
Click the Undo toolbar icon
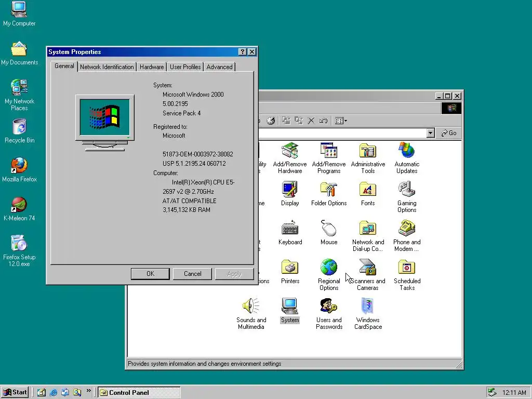click(x=323, y=121)
